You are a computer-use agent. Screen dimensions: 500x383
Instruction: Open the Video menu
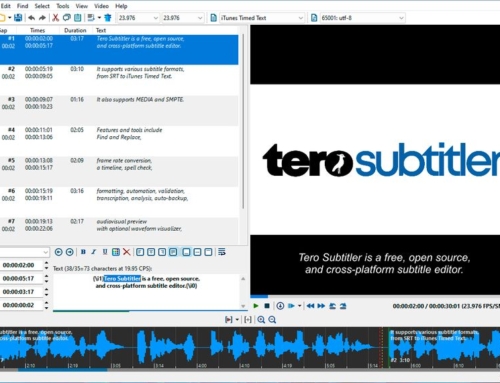(101, 6)
